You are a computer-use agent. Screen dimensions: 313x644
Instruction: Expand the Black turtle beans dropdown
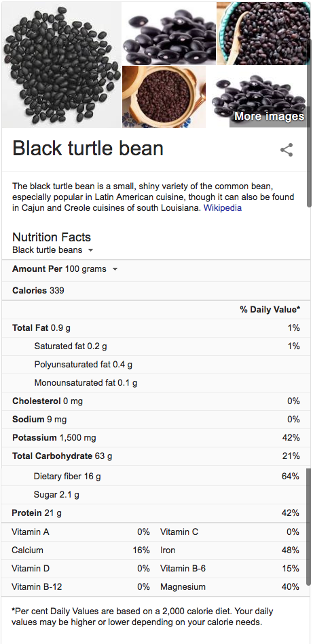click(53, 249)
